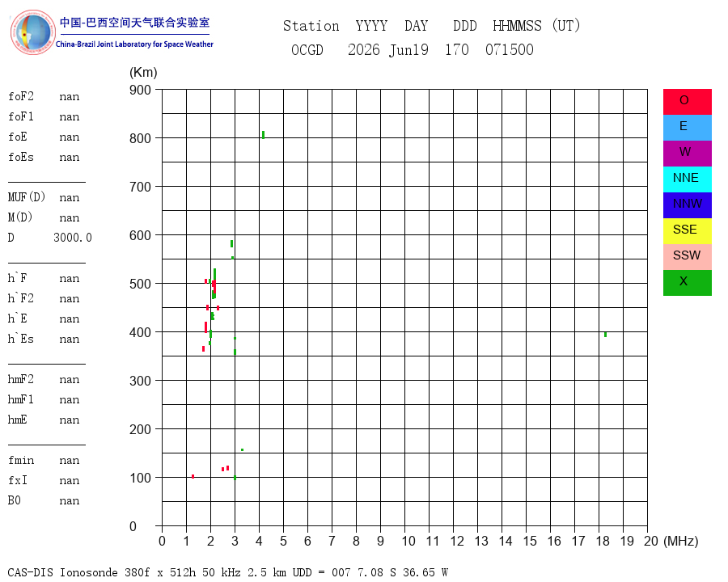Select the pink SSW legend swatch
The height and width of the screenshot is (582, 728).
(x=687, y=257)
